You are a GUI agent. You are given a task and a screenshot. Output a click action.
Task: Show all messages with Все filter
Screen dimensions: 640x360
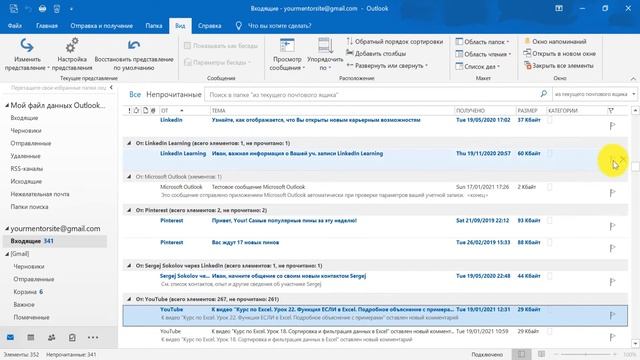(x=135, y=94)
